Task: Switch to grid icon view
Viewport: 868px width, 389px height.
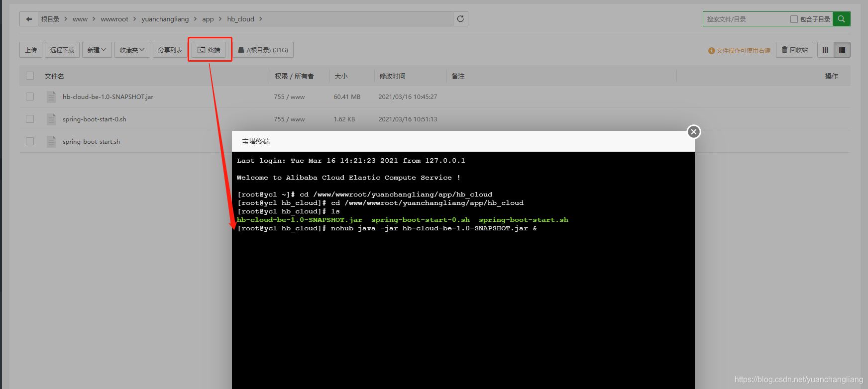Action: tap(825, 50)
